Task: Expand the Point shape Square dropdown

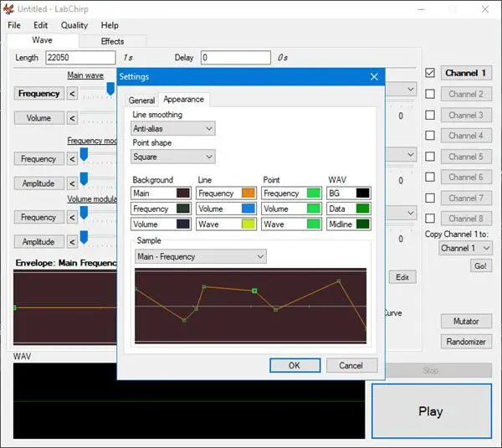Action: [173, 157]
